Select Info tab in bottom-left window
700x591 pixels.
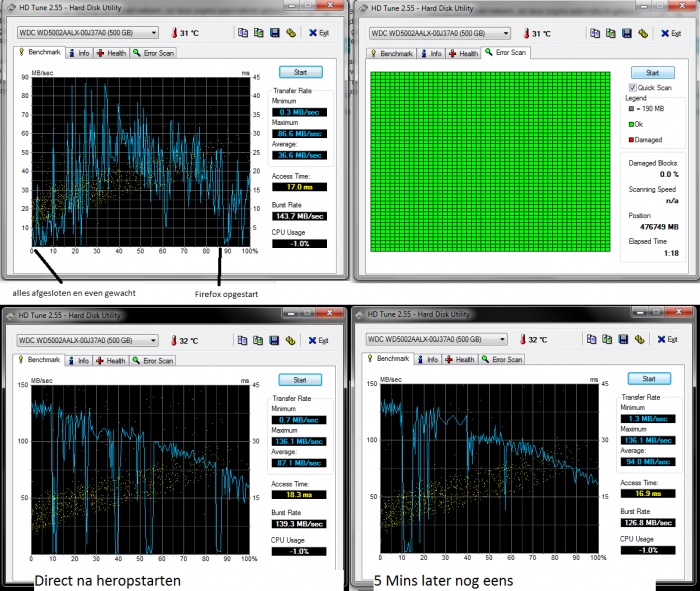point(79,361)
